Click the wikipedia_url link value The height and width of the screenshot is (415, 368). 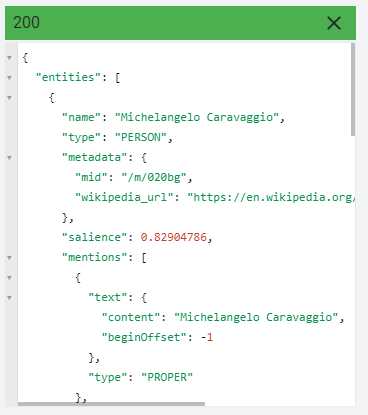tap(271, 197)
